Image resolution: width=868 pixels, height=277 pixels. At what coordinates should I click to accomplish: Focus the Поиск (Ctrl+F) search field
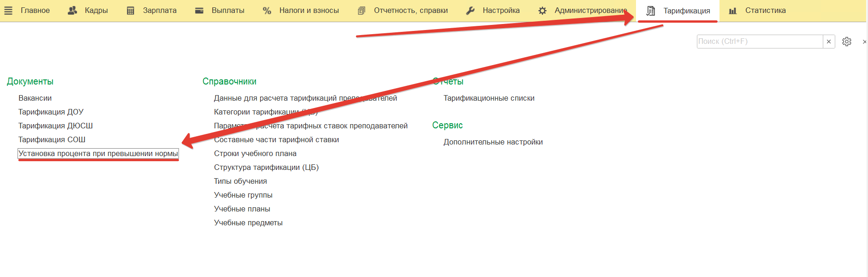(x=759, y=42)
